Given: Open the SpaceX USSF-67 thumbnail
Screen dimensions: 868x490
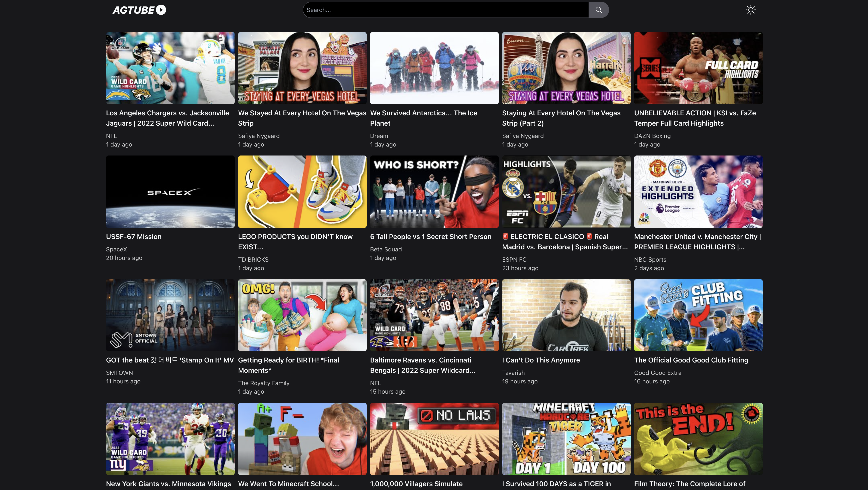Looking at the screenshot, I should 170,191.
